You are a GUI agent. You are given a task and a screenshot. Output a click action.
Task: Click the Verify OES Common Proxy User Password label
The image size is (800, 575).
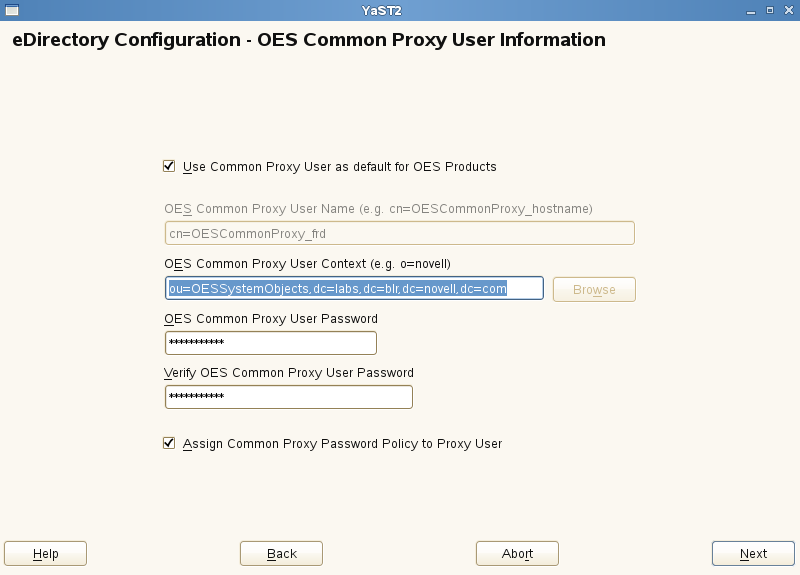coord(288,372)
